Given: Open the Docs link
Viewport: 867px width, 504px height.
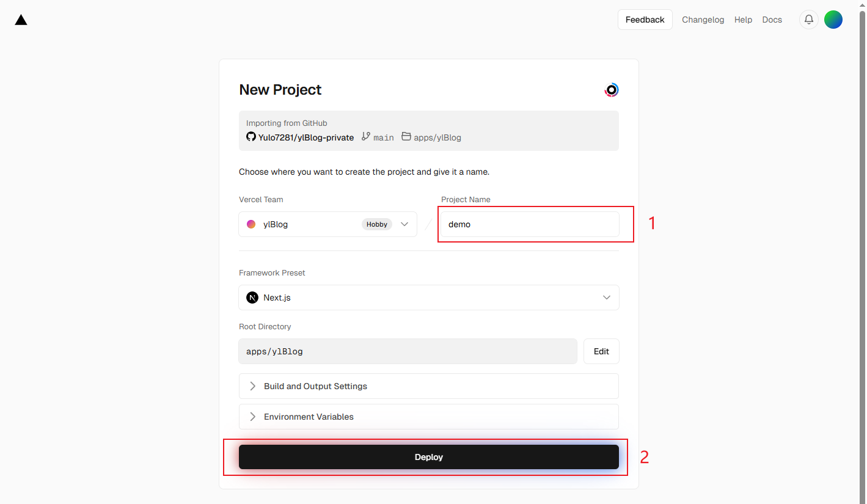Looking at the screenshot, I should [772, 20].
